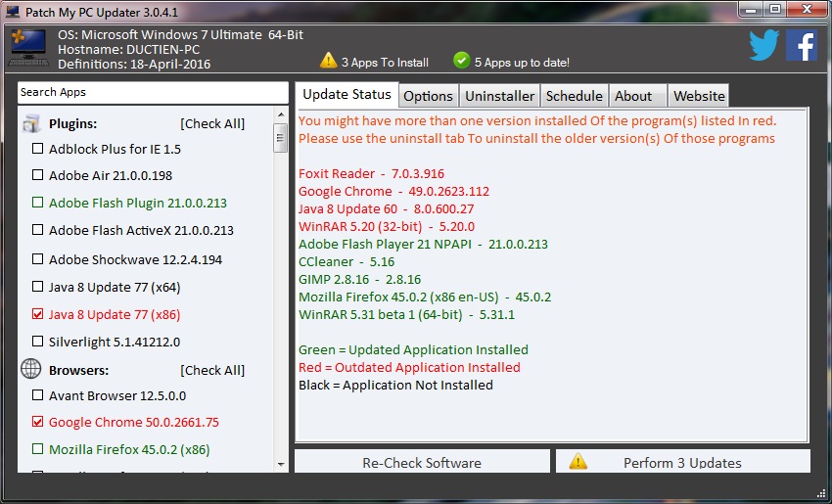Click the Browsers: category header
Screen dimensions: 832x504
(x=78, y=370)
